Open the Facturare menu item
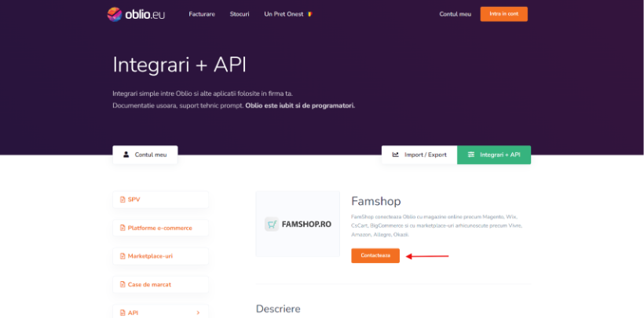Screen dimensions: 644x318 [x=202, y=14]
